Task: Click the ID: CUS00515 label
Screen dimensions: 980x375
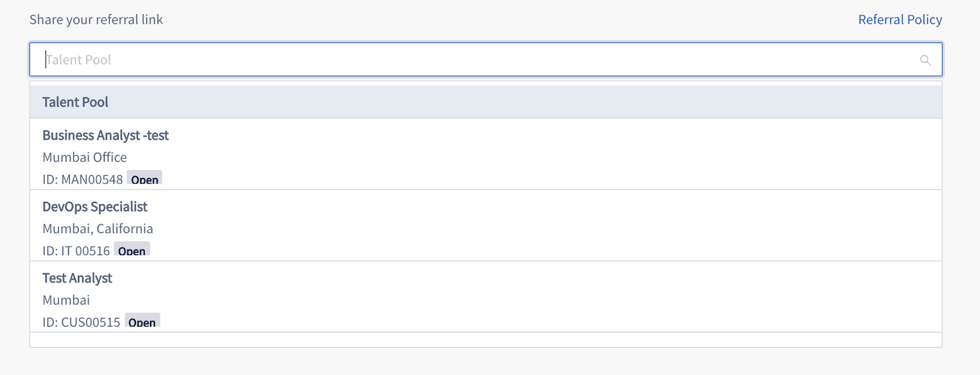Action: (x=81, y=322)
